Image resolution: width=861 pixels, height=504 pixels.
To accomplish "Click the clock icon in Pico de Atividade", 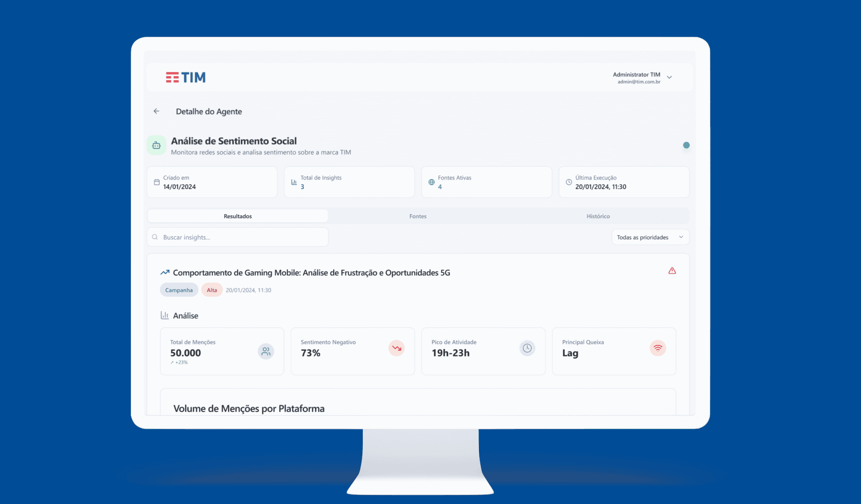I will [x=527, y=348].
